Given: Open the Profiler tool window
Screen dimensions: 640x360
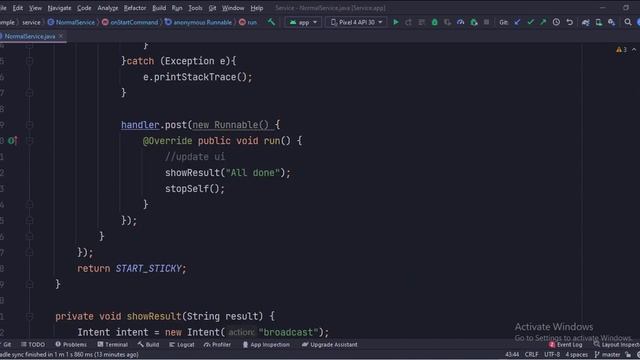Looking at the screenshot, I should click(218, 345).
